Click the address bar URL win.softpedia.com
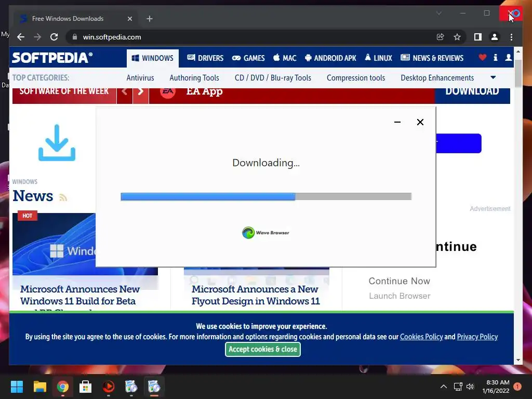532x399 pixels. click(112, 37)
